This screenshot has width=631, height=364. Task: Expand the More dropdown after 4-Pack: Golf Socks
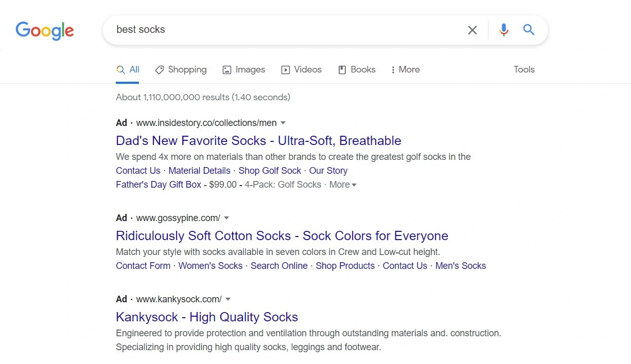pyautogui.click(x=343, y=185)
